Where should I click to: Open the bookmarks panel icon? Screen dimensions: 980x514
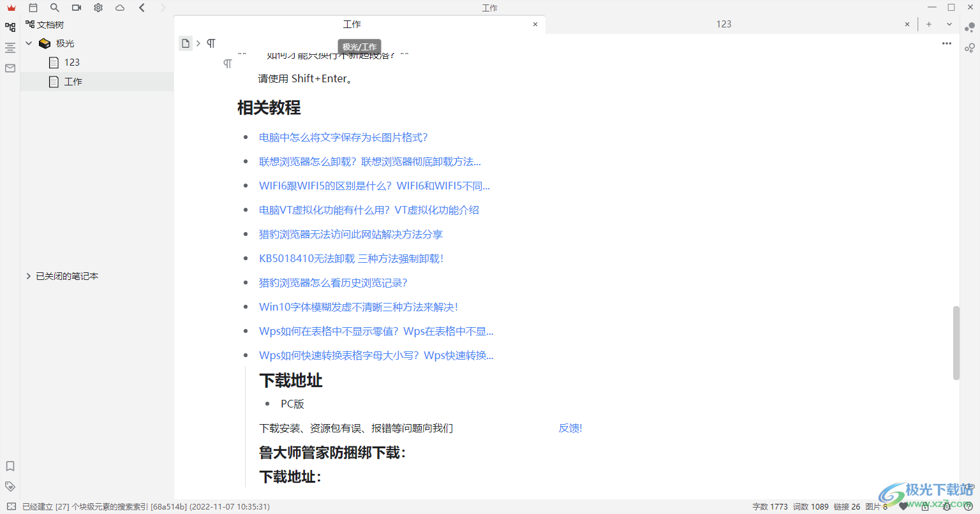10,466
